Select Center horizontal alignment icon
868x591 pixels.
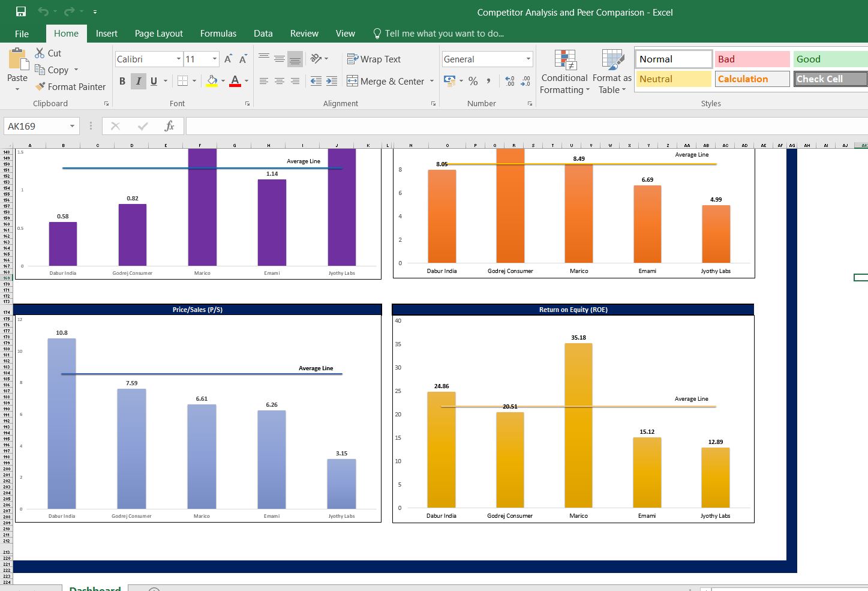pos(280,81)
